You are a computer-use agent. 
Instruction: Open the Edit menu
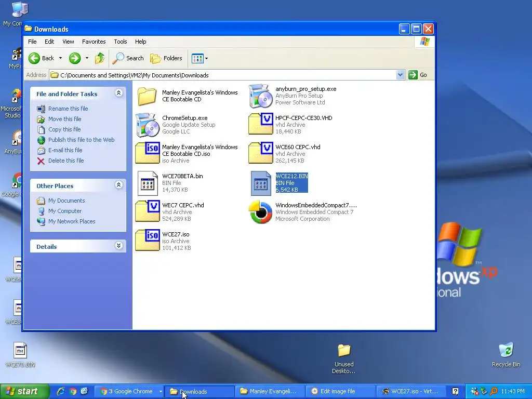click(49, 42)
